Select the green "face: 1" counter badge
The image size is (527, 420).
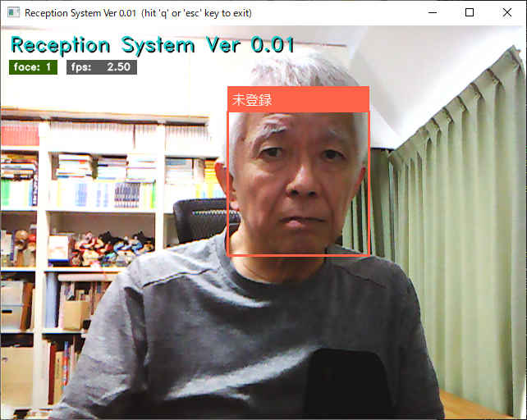coord(33,67)
